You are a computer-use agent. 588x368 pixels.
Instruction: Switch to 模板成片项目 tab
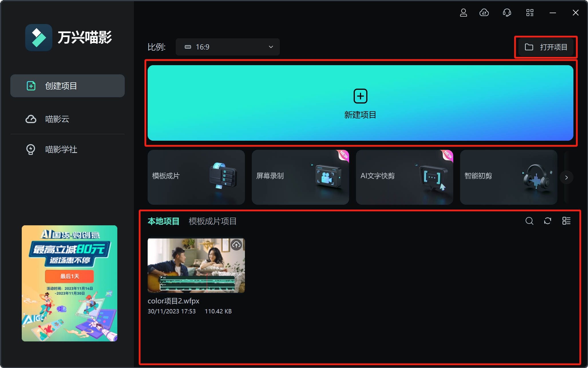click(212, 221)
